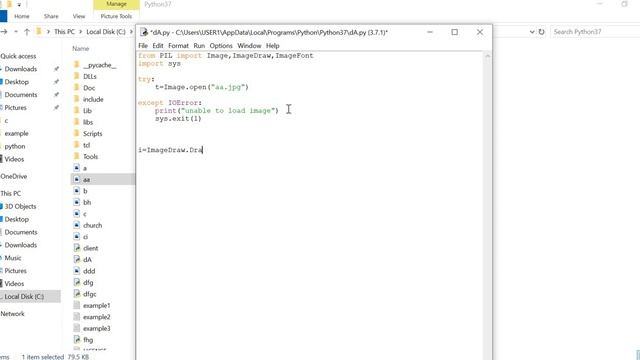This screenshot has width=640, height=360.
Task: Click the Manage contextual tab
Action: (116, 4)
